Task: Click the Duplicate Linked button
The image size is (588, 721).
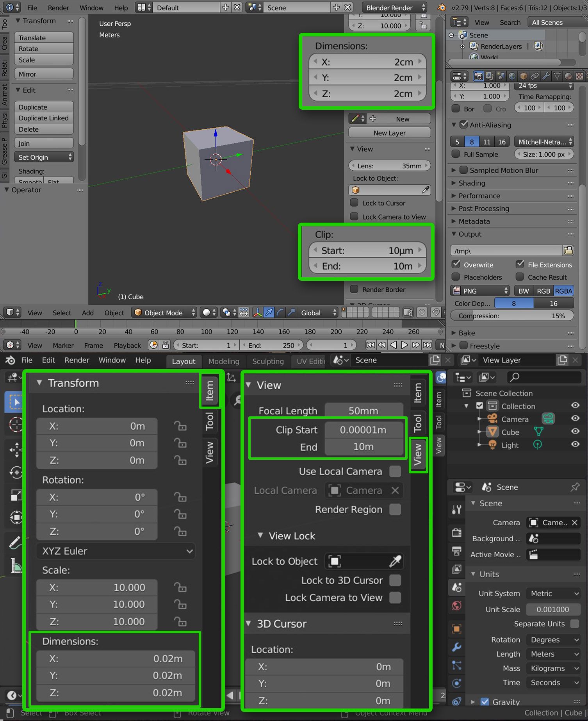Action: 44,118
